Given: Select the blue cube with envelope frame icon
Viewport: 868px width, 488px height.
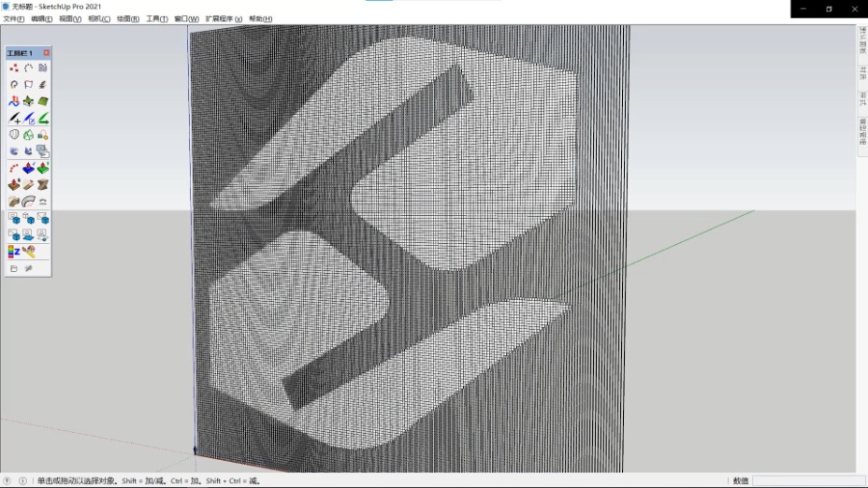Looking at the screenshot, I should (42, 219).
